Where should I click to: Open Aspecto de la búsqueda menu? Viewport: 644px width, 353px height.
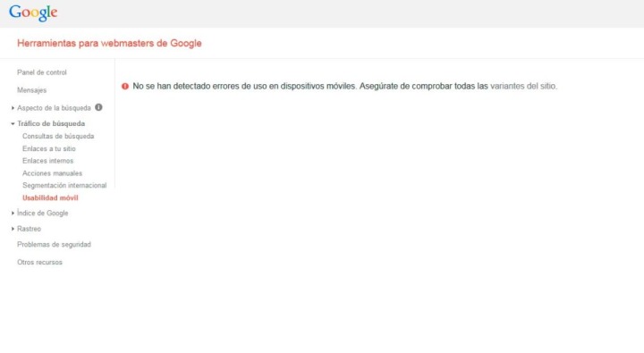[54, 108]
